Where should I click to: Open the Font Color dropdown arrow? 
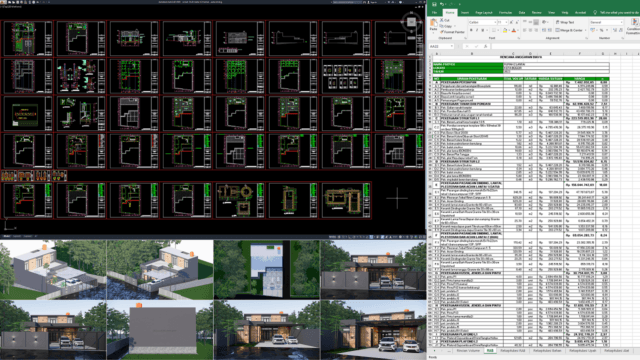tap(518, 30)
